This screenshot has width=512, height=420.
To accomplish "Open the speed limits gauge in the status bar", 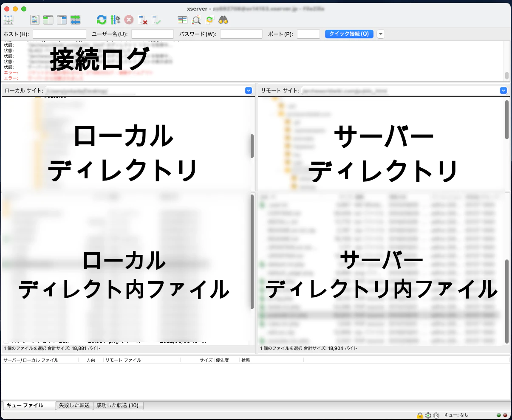I will pos(436,415).
